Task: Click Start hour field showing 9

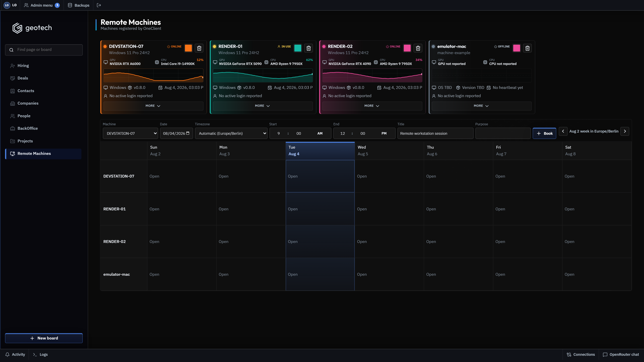Action: 279,133
